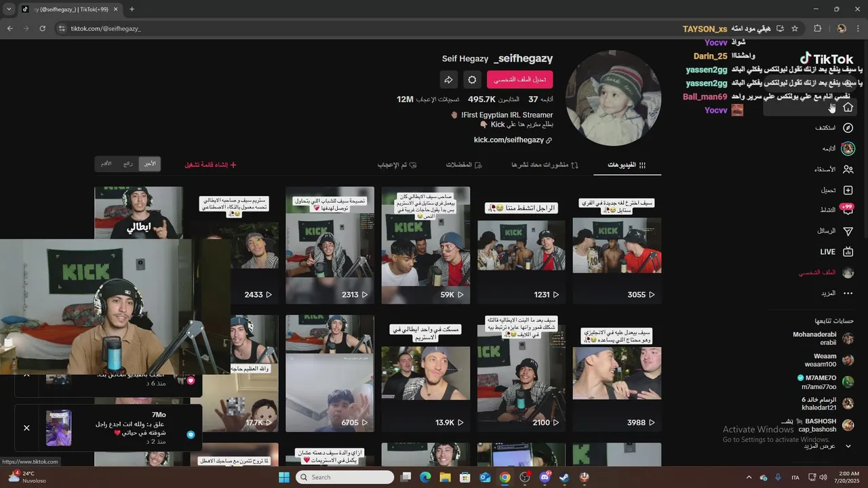Open M7AME7O followed account

[825, 382]
